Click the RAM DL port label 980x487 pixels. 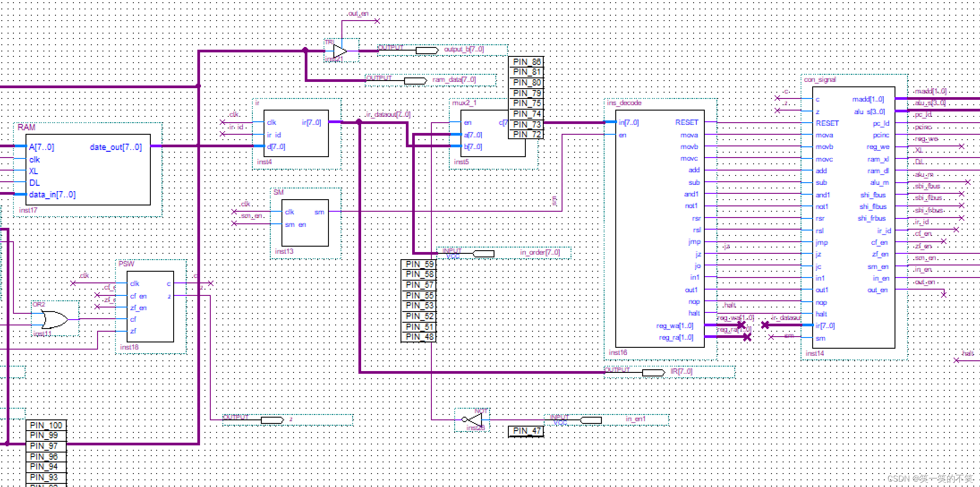(x=34, y=183)
